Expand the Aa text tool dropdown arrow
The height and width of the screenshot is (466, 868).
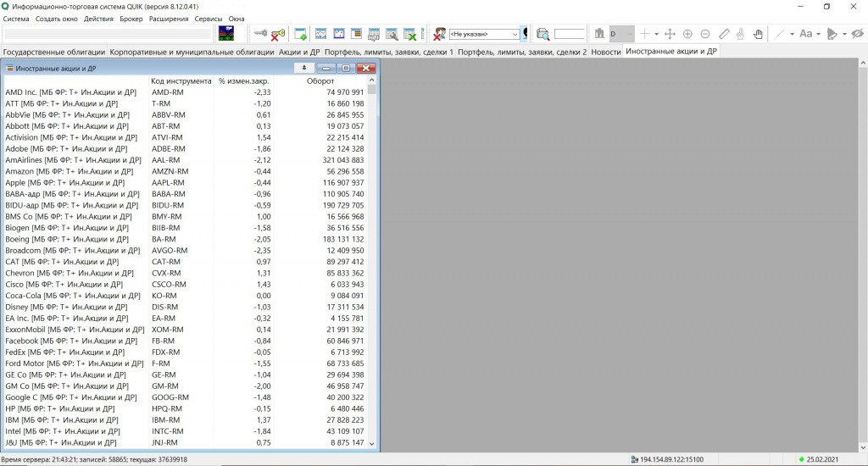click(x=817, y=34)
